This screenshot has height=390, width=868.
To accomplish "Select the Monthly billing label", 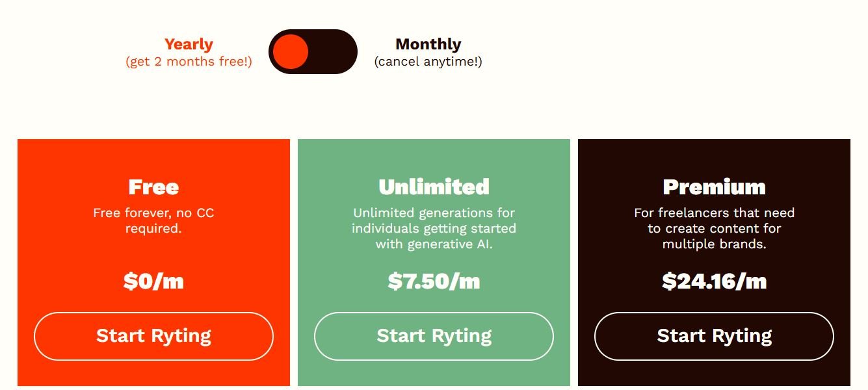I will pos(428,44).
